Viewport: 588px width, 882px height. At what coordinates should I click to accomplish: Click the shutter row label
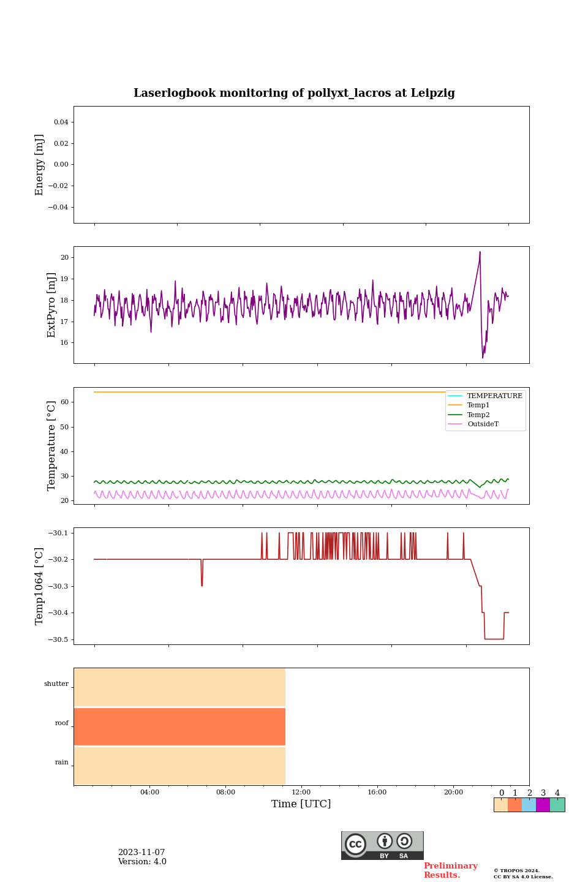[56, 684]
